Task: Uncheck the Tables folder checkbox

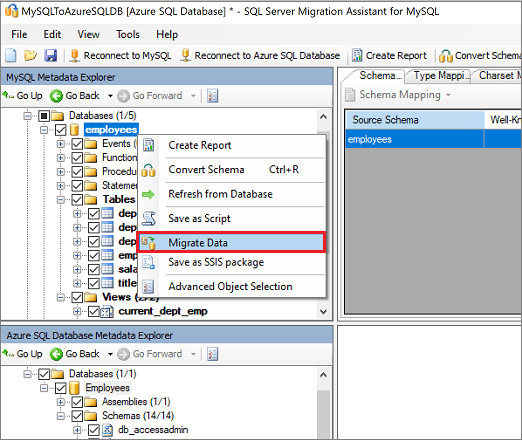Action: pyautogui.click(x=77, y=200)
